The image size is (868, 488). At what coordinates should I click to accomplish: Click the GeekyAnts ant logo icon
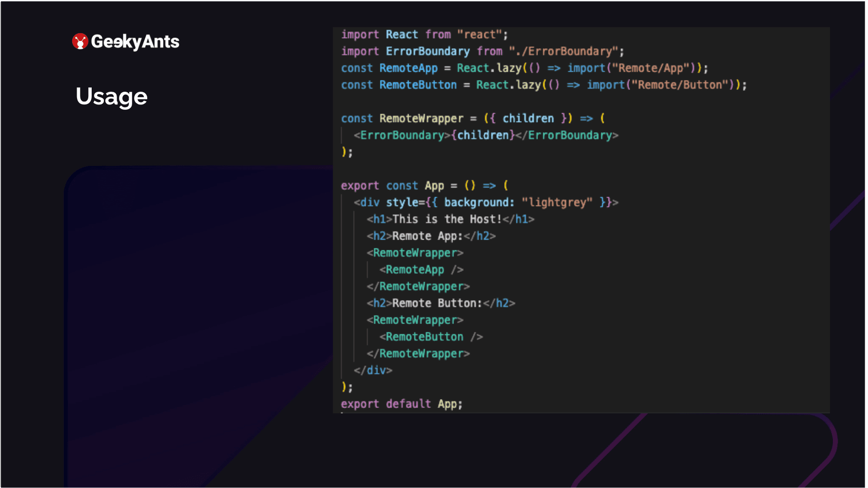point(79,41)
